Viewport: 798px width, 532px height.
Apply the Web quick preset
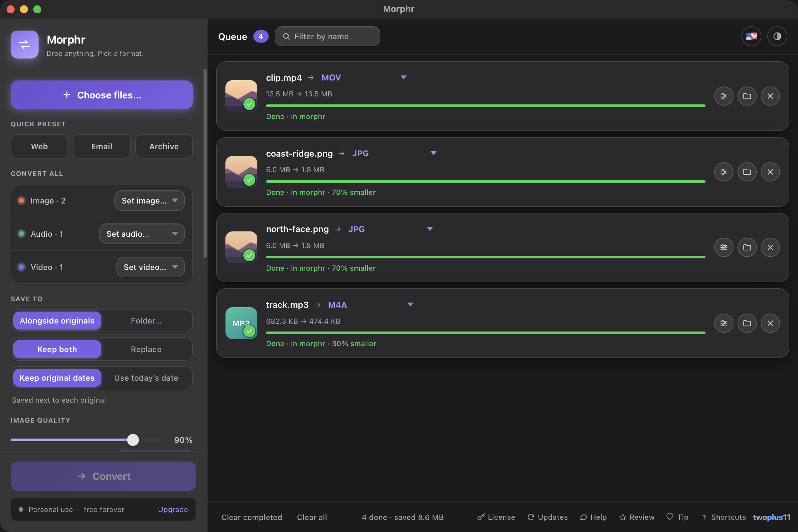click(x=39, y=146)
